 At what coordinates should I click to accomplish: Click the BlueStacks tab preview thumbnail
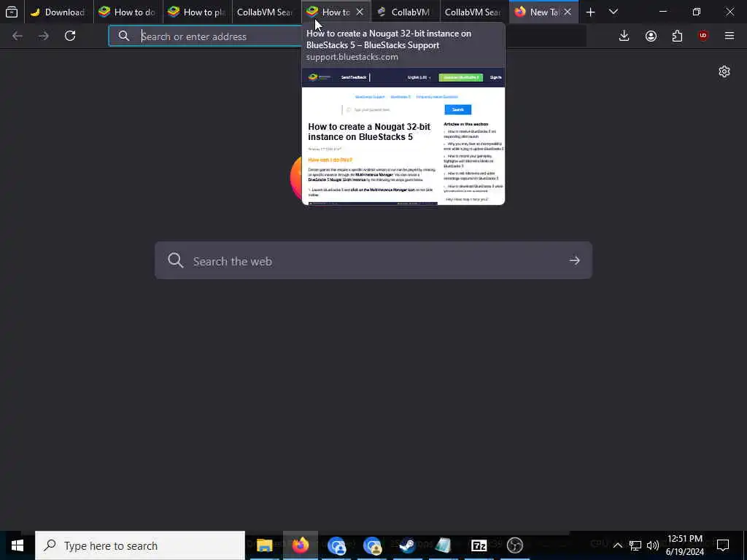[x=403, y=136]
